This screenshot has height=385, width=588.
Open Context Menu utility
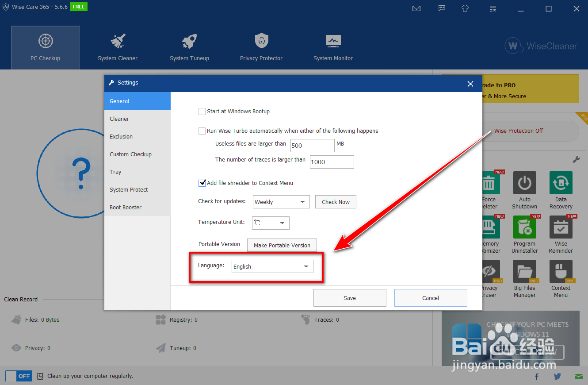[561, 279]
